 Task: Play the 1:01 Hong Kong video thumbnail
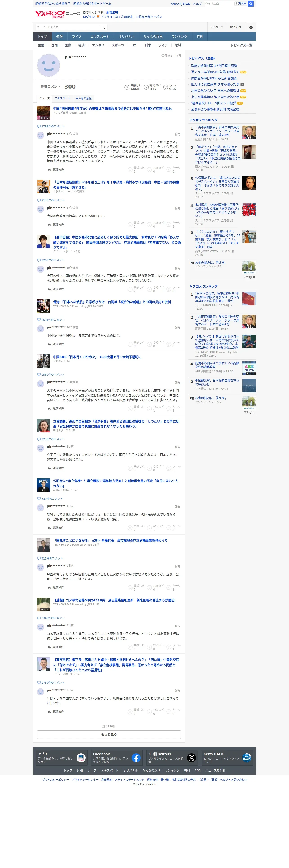pyautogui.click(x=43, y=306)
